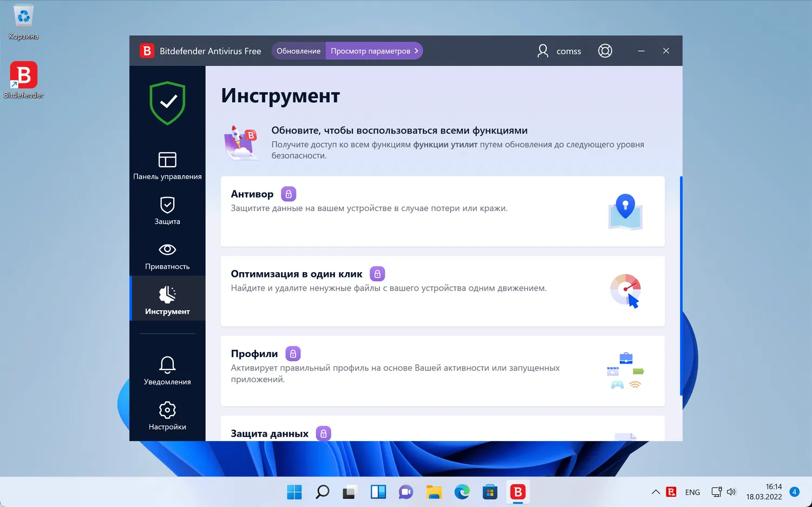Open the green shield protection status icon
Image resolution: width=812 pixels, height=507 pixels.
pyautogui.click(x=168, y=103)
